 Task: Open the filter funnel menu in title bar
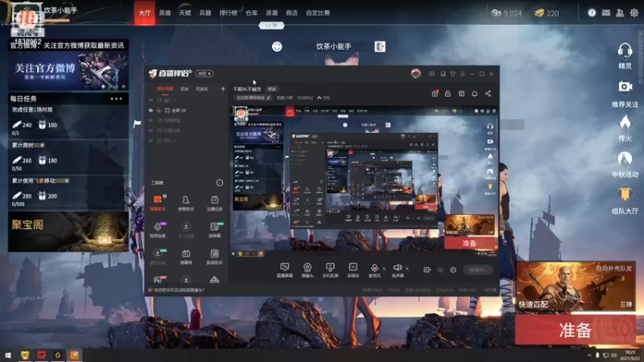click(x=452, y=74)
